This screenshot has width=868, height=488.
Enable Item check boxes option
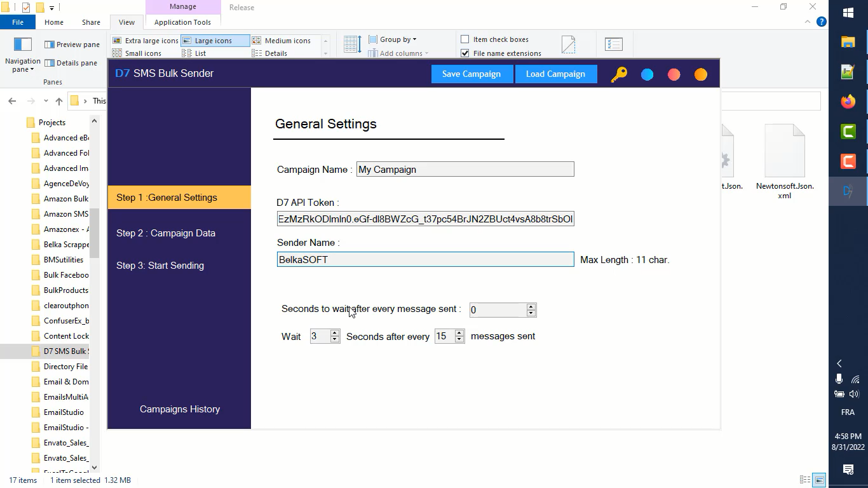465,39
